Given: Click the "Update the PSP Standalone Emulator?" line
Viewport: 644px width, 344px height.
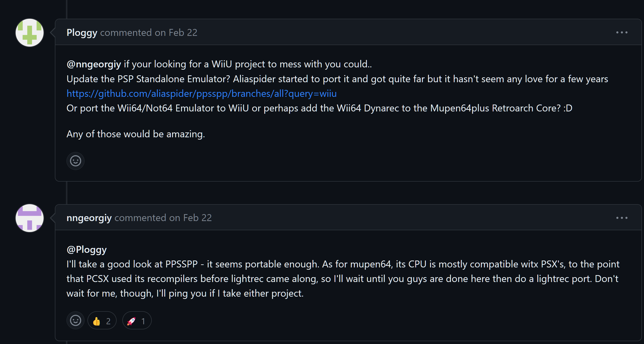Looking at the screenshot, I should click(x=337, y=79).
